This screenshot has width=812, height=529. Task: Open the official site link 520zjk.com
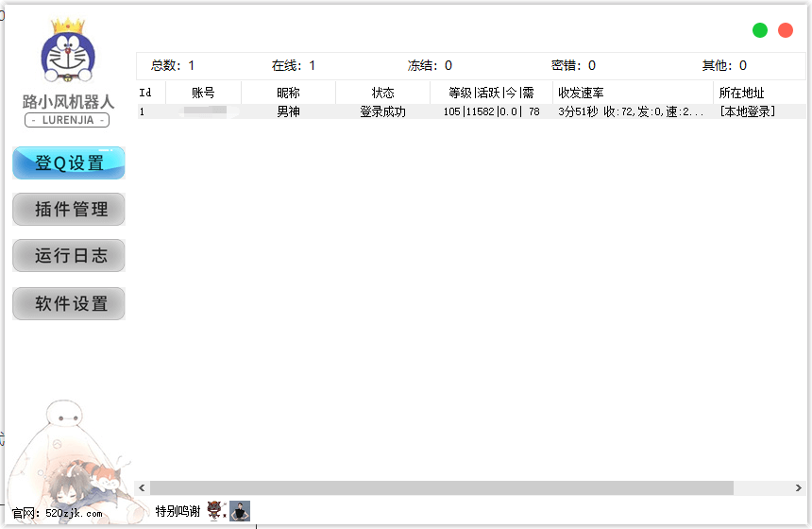pos(74,514)
